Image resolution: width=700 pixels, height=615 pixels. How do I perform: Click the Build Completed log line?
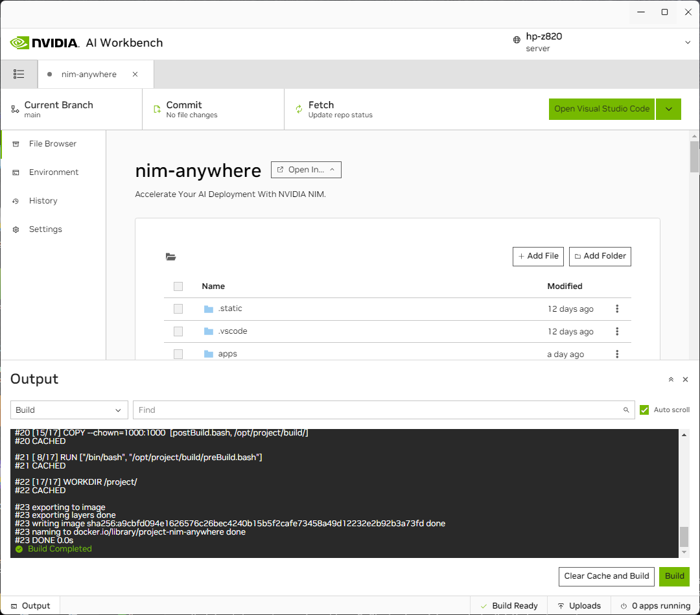54,549
